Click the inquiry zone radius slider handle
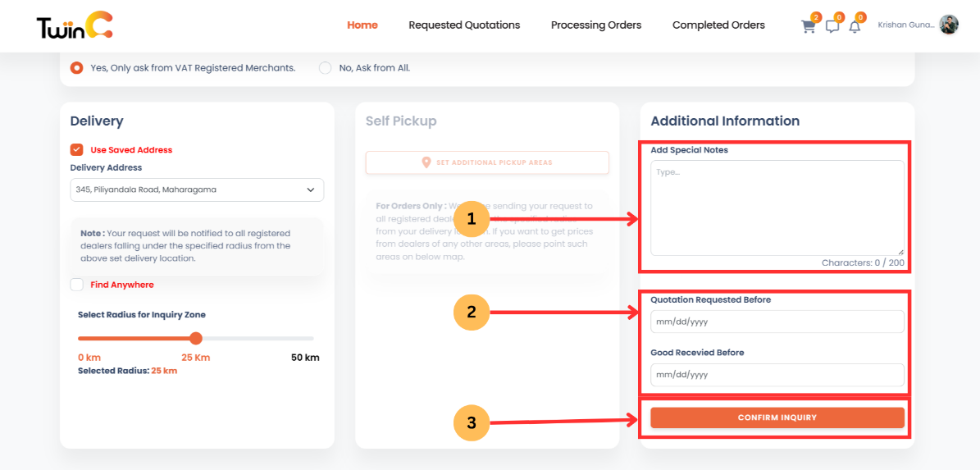Viewport: 980px width, 470px height. click(x=196, y=338)
